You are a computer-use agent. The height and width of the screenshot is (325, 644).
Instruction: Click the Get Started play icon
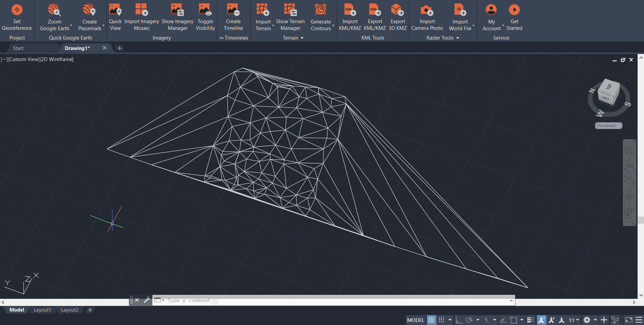514,10
